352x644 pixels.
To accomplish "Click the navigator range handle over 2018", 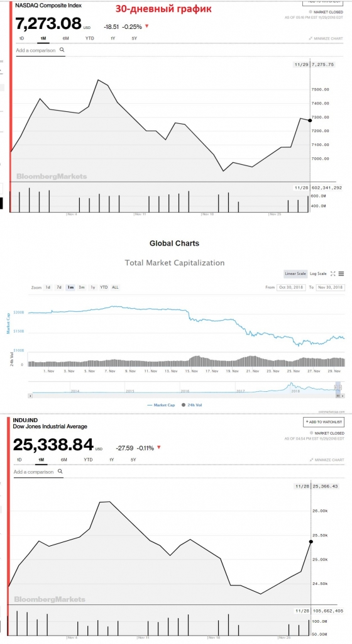I will tap(338, 387).
